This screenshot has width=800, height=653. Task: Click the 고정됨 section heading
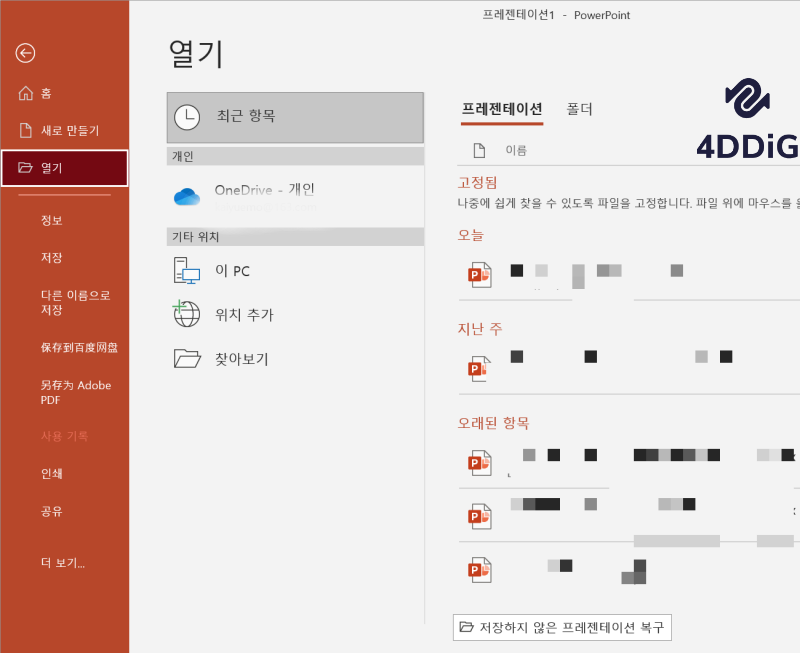(477, 183)
